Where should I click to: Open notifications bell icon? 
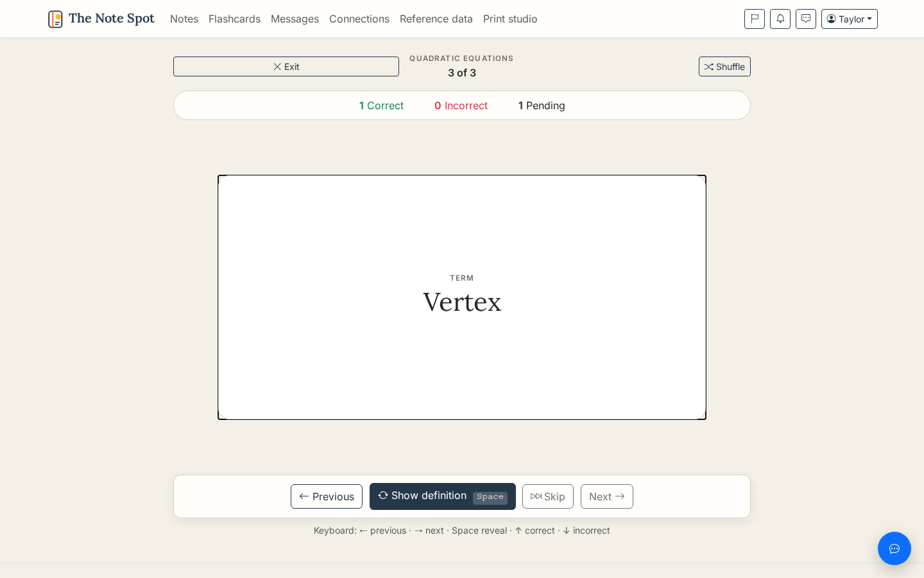point(780,19)
